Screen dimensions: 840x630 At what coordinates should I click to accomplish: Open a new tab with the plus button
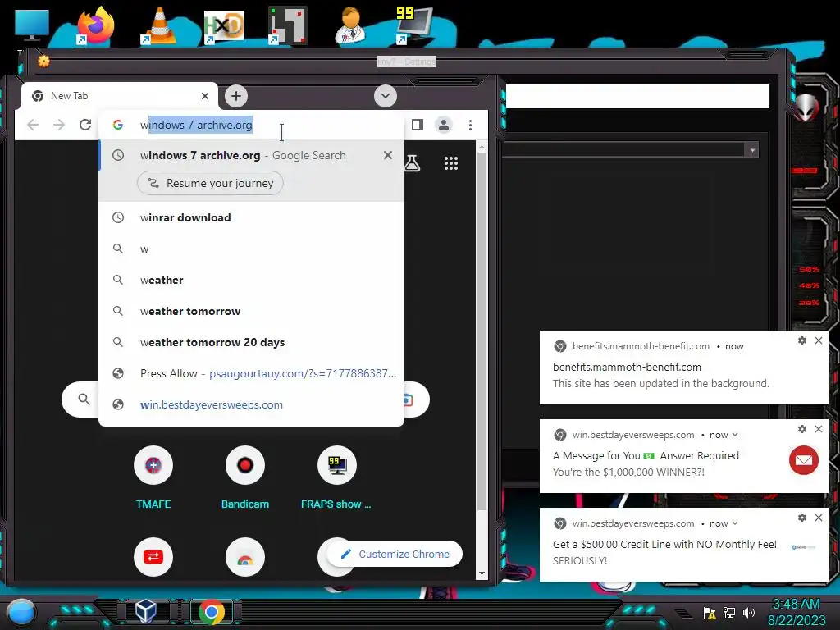coord(236,96)
